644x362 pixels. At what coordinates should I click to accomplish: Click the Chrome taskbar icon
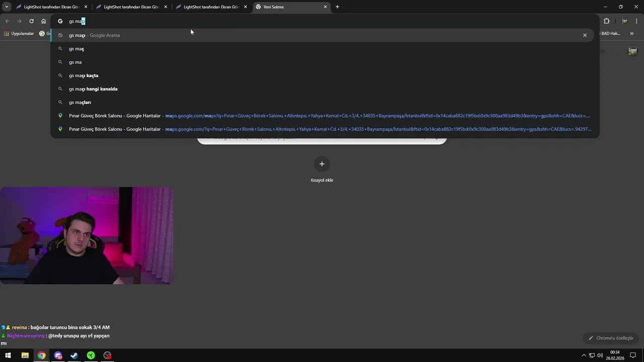pos(41,355)
